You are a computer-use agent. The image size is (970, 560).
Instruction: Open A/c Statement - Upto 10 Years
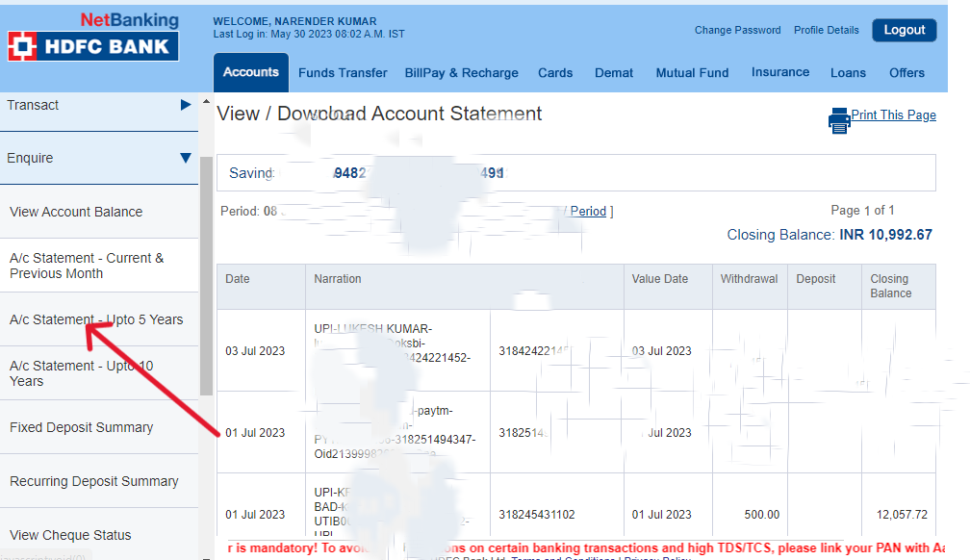point(99,373)
